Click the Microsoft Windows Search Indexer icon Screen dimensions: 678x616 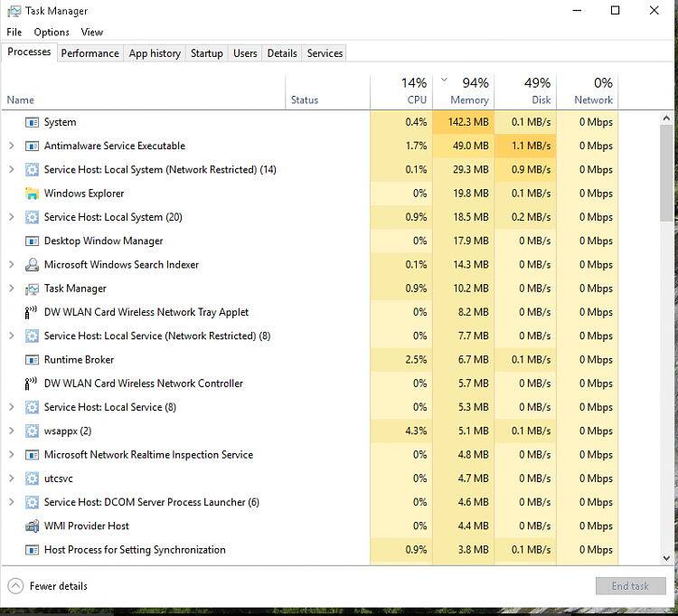point(32,265)
